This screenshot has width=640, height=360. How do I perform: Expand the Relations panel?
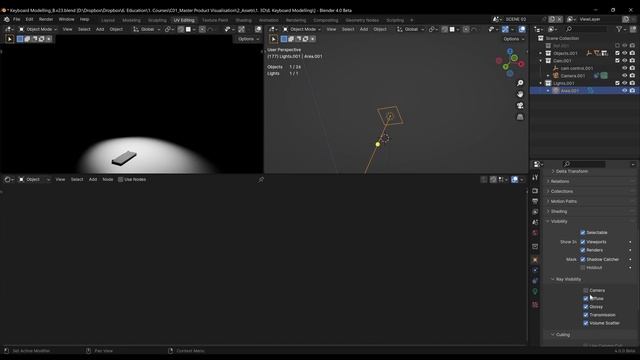pos(560,181)
